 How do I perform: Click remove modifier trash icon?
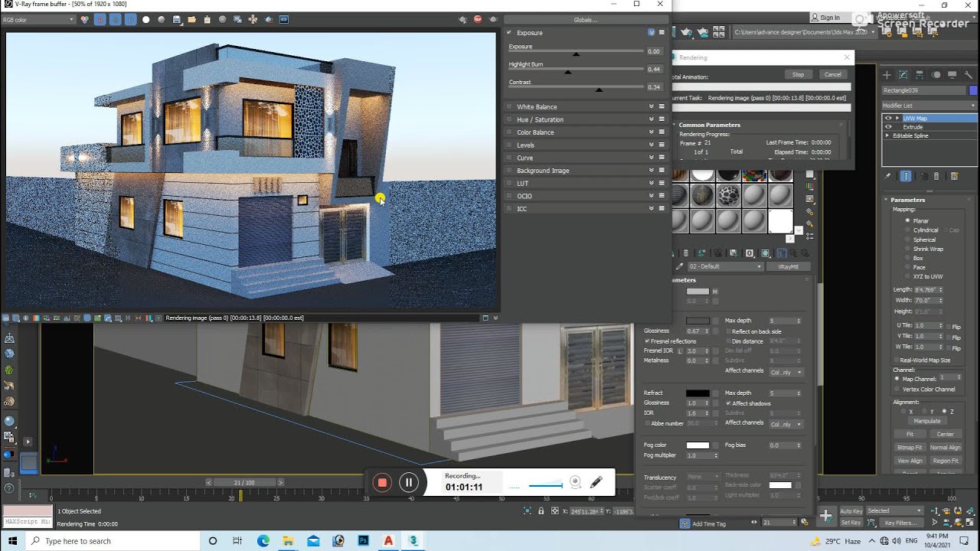click(x=936, y=176)
